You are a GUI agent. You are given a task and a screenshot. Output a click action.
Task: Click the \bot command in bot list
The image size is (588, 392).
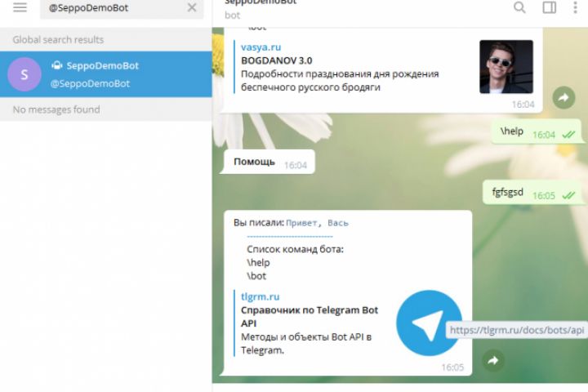coord(256,277)
